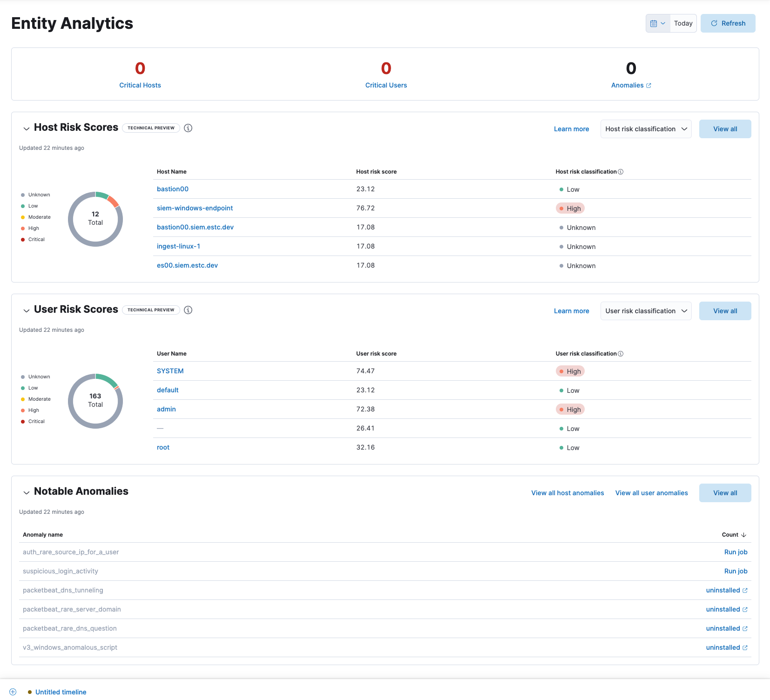This screenshot has height=700, width=770.
Task: Click the info icon beside Host Risk Scores
Action: tap(188, 128)
